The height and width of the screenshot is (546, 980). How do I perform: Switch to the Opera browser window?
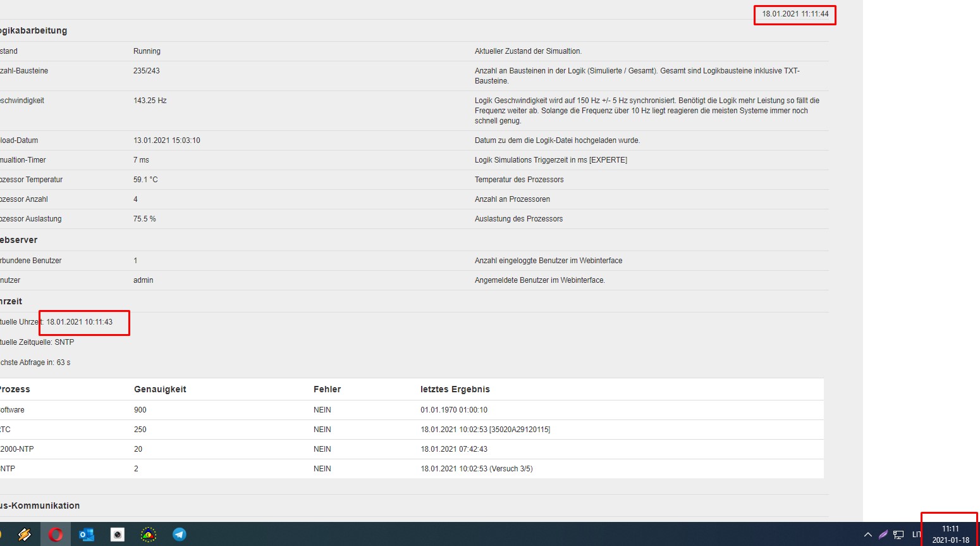click(56, 535)
